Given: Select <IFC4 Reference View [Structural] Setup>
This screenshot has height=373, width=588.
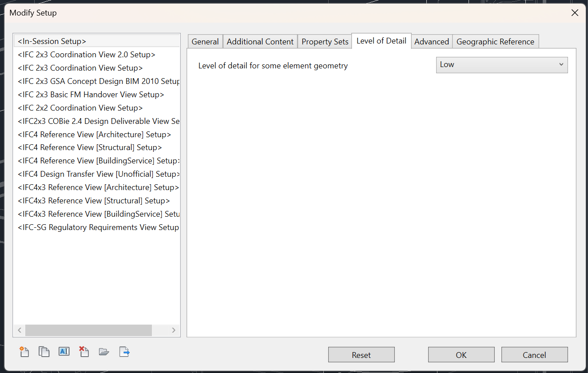Looking at the screenshot, I should pyautogui.click(x=97, y=147).
